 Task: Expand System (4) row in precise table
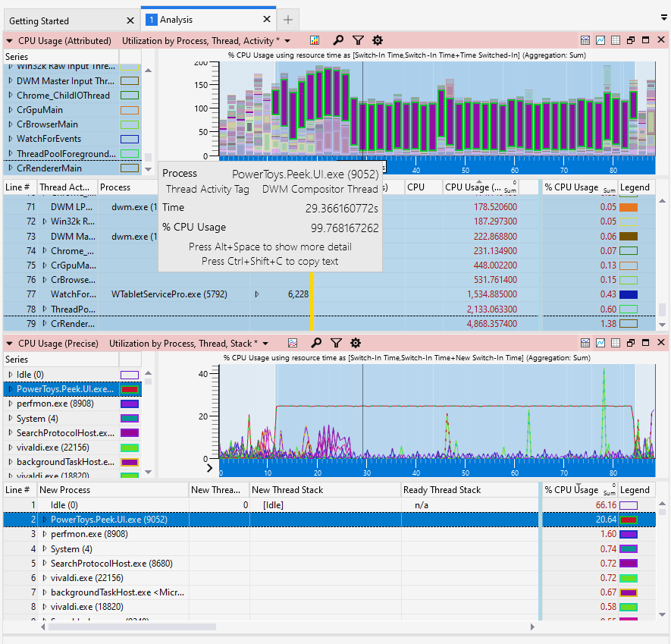point(45,549)
